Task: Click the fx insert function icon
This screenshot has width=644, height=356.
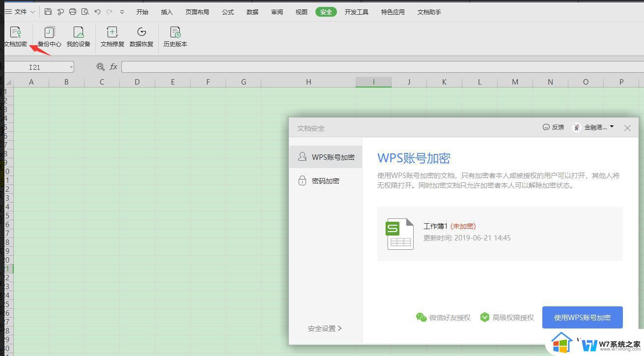Action: tap(113, 66)
